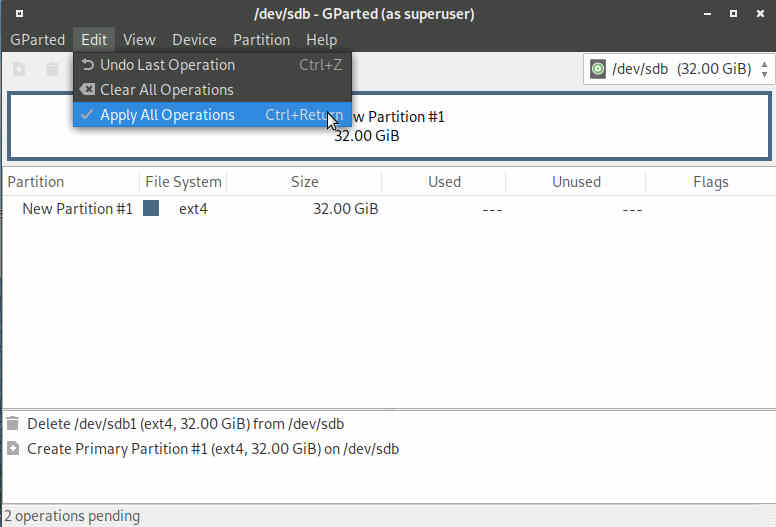This screenshot has height=527, width=776.
Task: Click the 32.00 GiB size cell
Action: [x=345, y=209]
